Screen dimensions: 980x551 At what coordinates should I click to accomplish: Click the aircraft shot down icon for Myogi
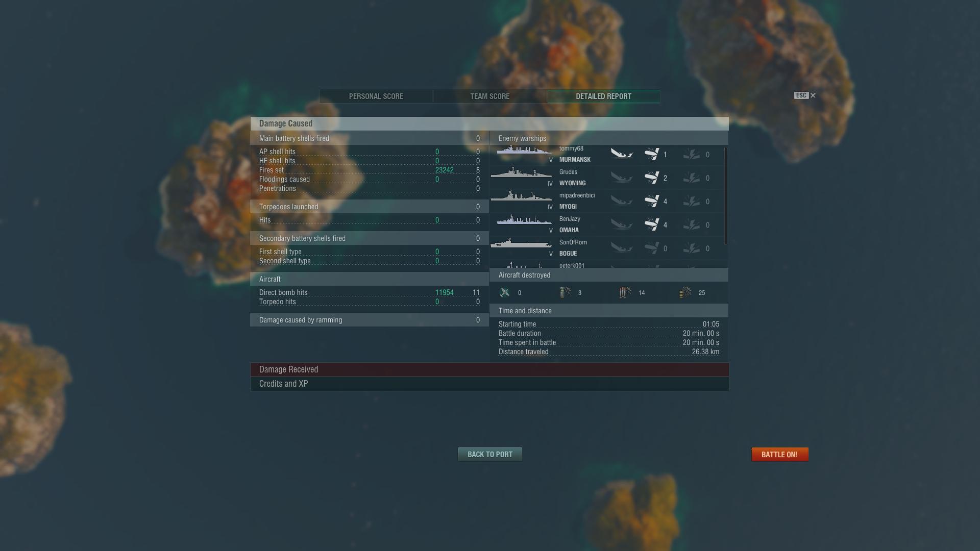pos(652,201)
